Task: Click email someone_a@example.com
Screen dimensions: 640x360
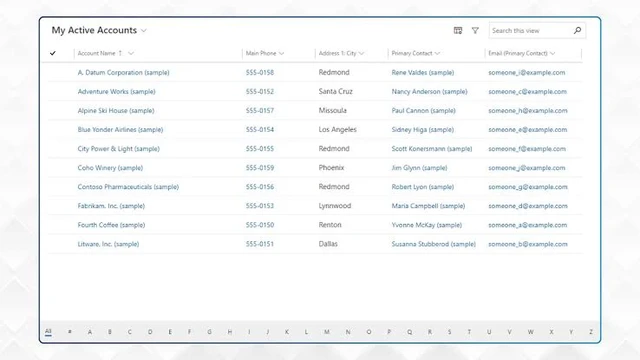Action: (x=527, y=225)
